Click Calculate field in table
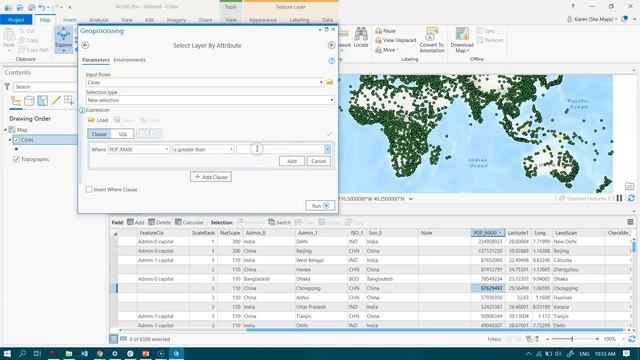640x360 pixels. coord(189,222)
